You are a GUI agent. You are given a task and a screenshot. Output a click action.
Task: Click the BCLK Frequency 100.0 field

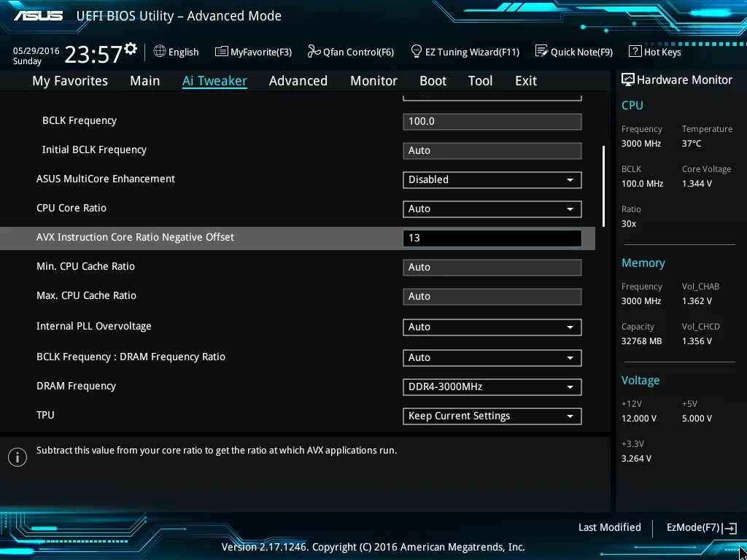(x=492, y=121)
